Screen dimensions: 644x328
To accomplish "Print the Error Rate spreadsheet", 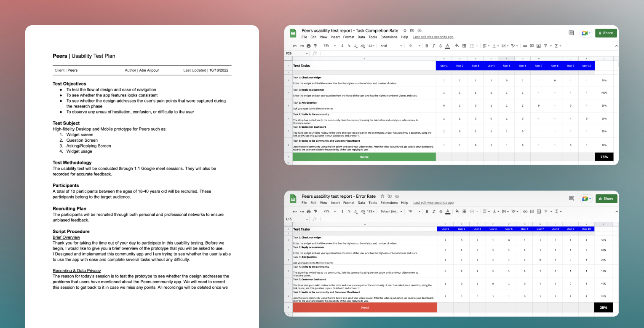I will pyautogui.click(x=309, y=211).
